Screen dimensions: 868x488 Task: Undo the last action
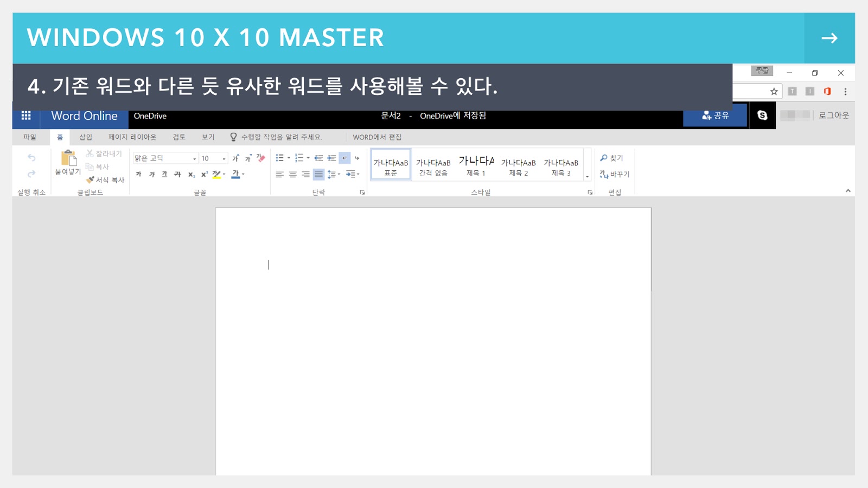31,158
